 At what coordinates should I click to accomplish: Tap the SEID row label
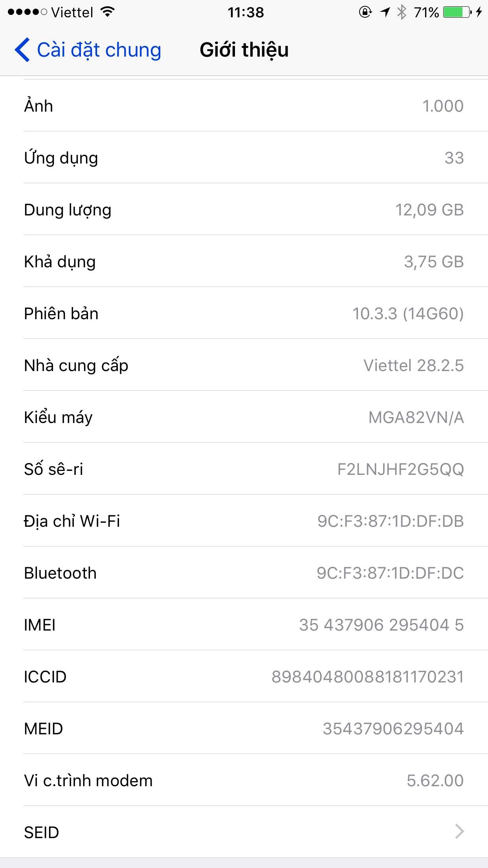(42, 832)
